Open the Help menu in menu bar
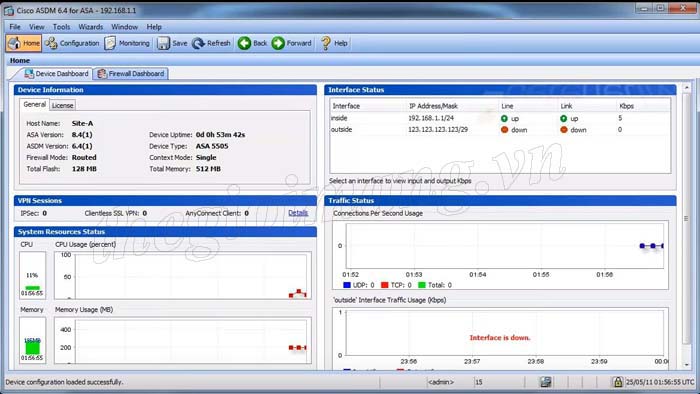 (154, 27)
